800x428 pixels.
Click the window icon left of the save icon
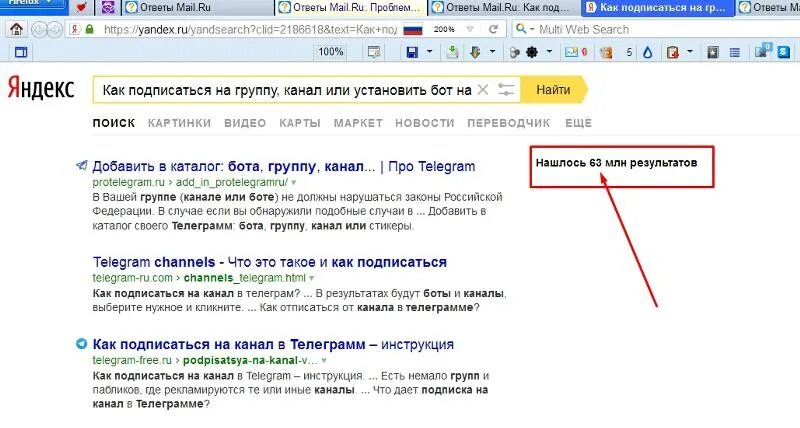(374, 52)
